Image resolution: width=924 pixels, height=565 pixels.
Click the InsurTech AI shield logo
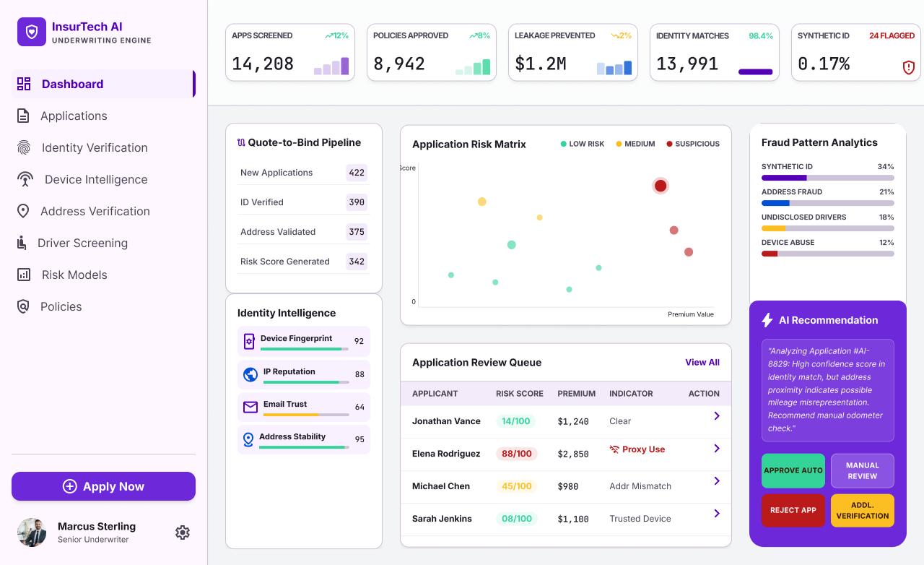32,32
